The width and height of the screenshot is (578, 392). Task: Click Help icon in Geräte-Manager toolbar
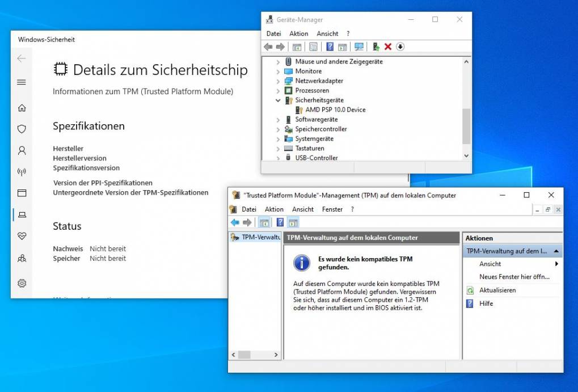pos(330,47)
